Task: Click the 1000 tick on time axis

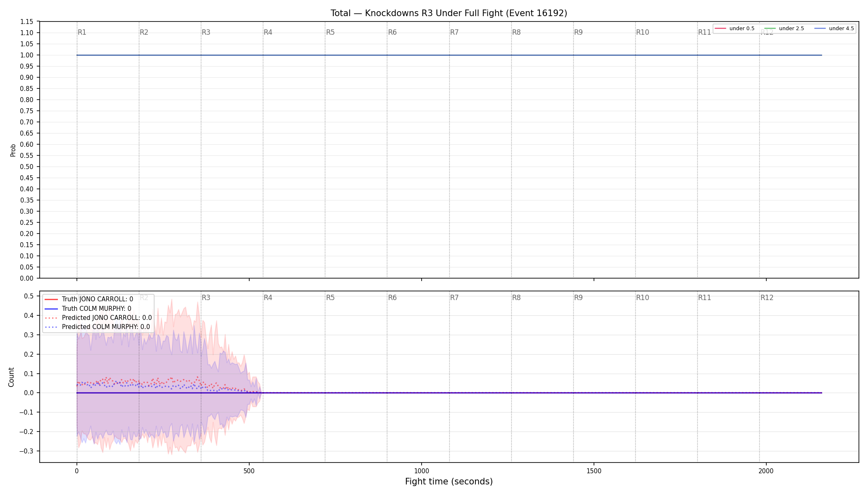Action: pos(422,471)
